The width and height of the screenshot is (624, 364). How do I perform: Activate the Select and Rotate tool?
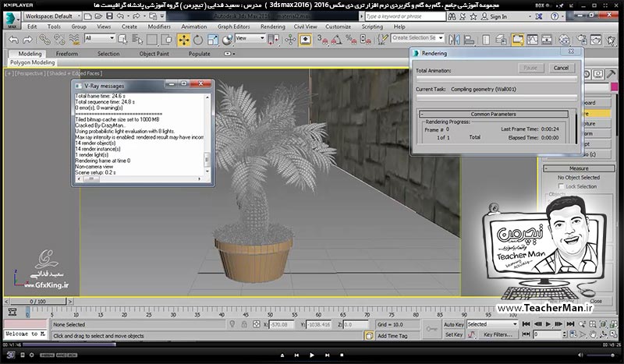(x=198, y=40)
